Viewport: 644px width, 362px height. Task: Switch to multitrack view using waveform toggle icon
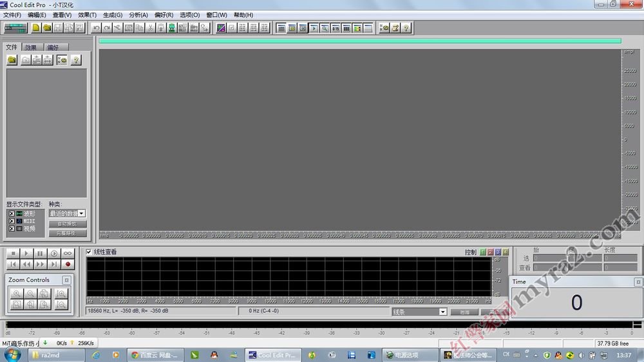[15, 28]
